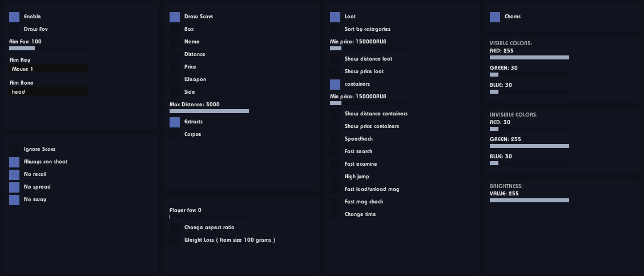The width and height of the screenshot is (644, 276).
Task: Enable Change aspect ratio checkbox
Action: [x=175, y=228]
